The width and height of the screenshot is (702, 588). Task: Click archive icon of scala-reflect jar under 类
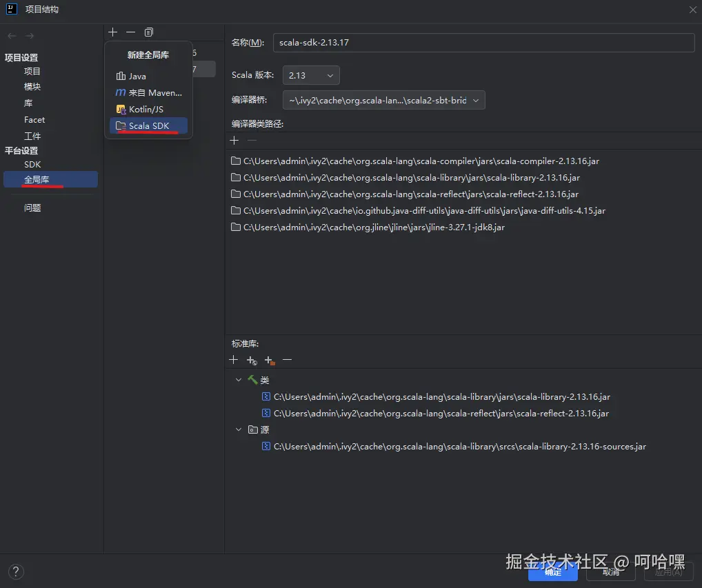(266, 413)
